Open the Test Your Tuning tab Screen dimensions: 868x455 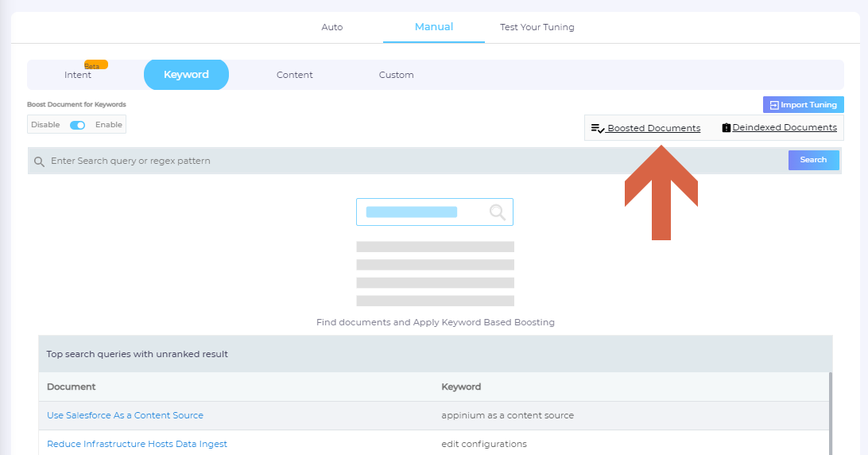click(x=537, y=27)
